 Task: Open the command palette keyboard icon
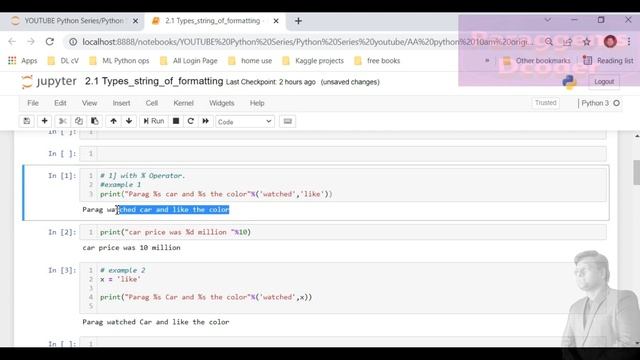pos(288,121)
